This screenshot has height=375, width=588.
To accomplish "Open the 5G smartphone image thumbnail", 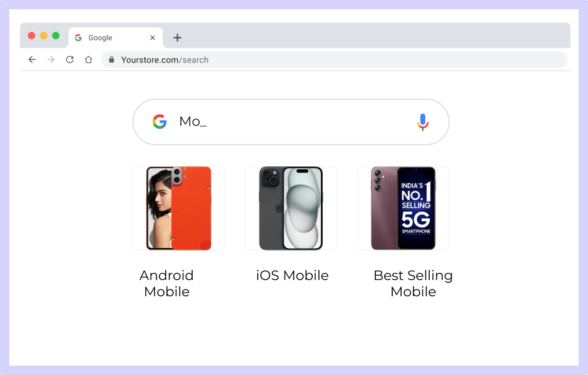I will click(403, 208).
